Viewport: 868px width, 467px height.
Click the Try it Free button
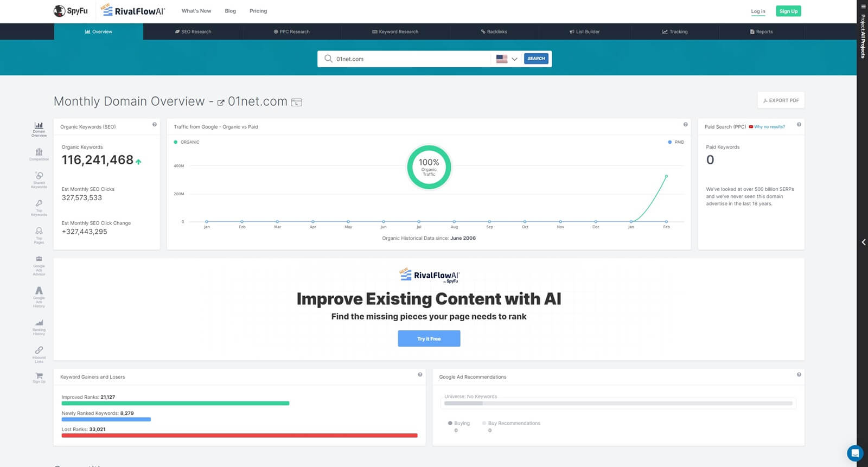point(429,338)
